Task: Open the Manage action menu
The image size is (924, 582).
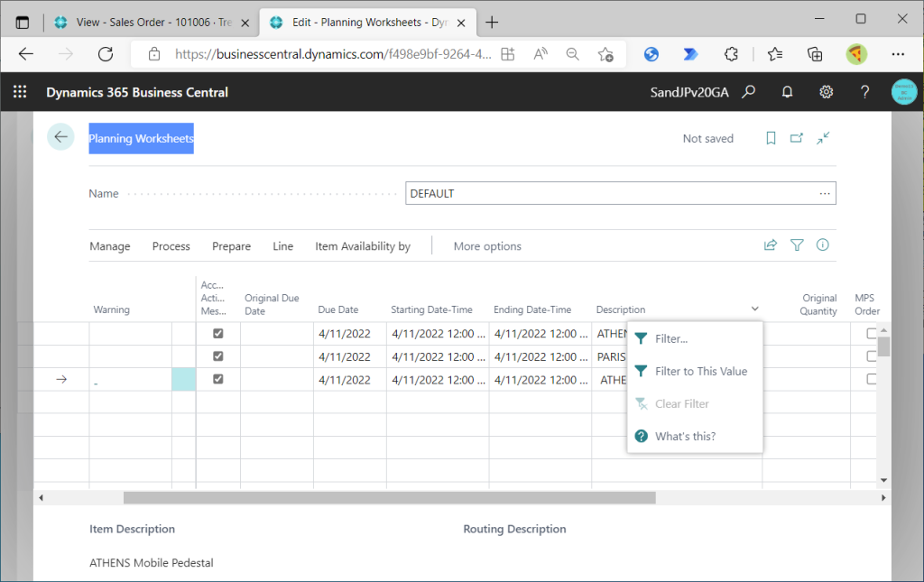Action: 110,246
